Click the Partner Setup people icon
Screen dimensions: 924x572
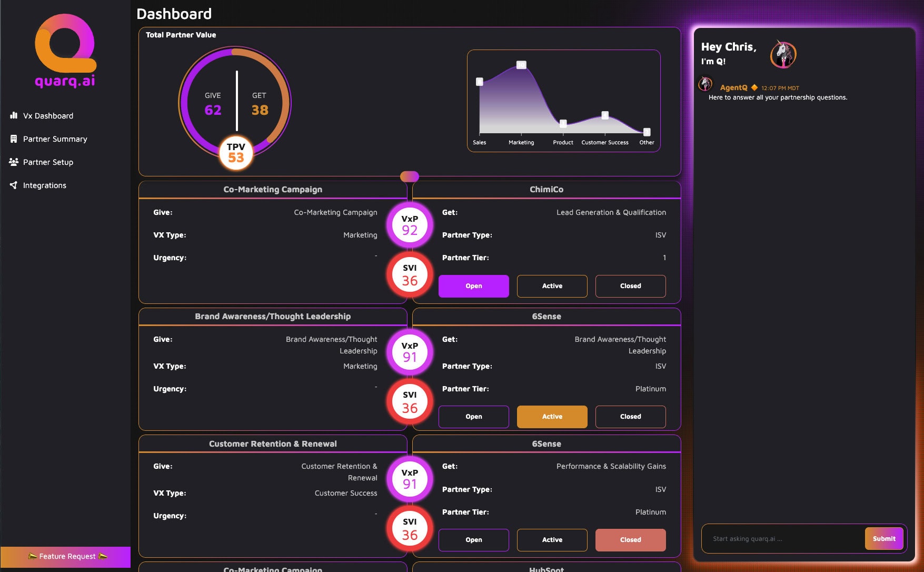(x=14, y=162)
